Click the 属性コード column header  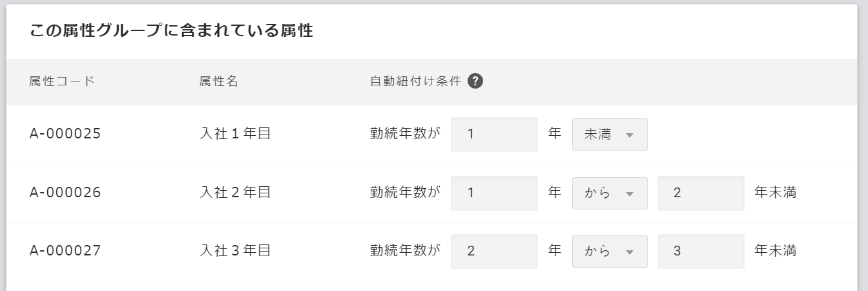pos(62,81)
